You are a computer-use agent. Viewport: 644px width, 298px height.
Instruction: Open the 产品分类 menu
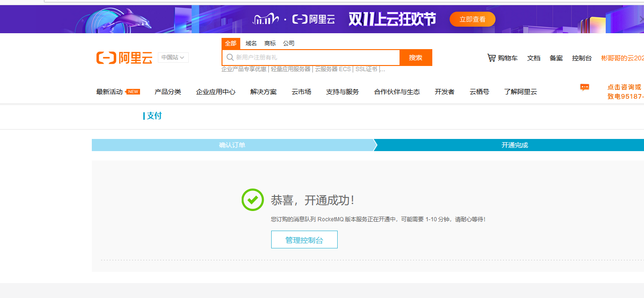pyautogui.click(x=168, y=92)
